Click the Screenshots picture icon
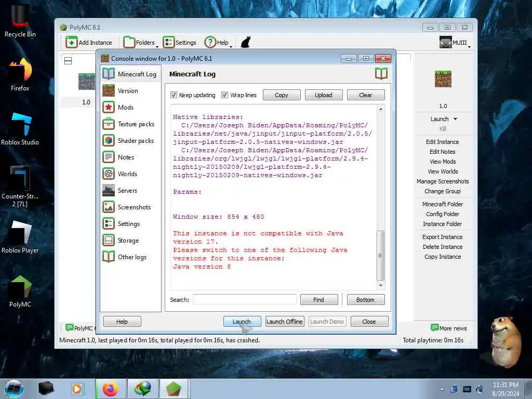The height and width of the screenshot is (399, 532). [109, 207]
